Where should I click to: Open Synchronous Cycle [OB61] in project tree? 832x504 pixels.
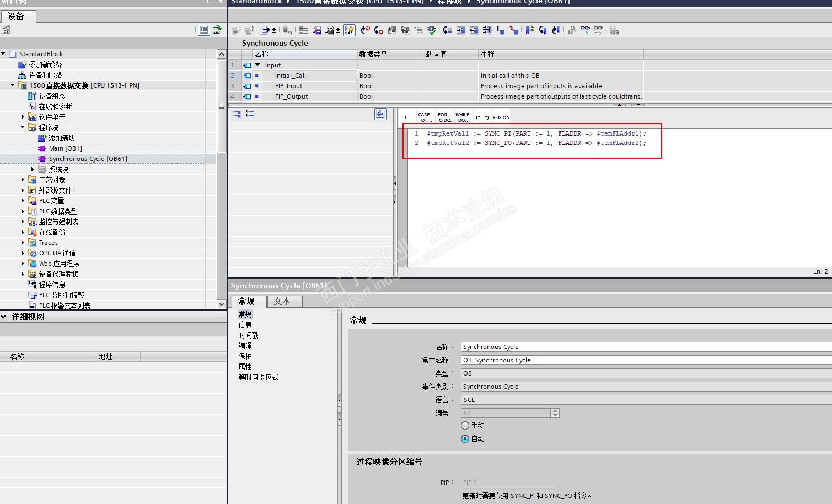88,159
